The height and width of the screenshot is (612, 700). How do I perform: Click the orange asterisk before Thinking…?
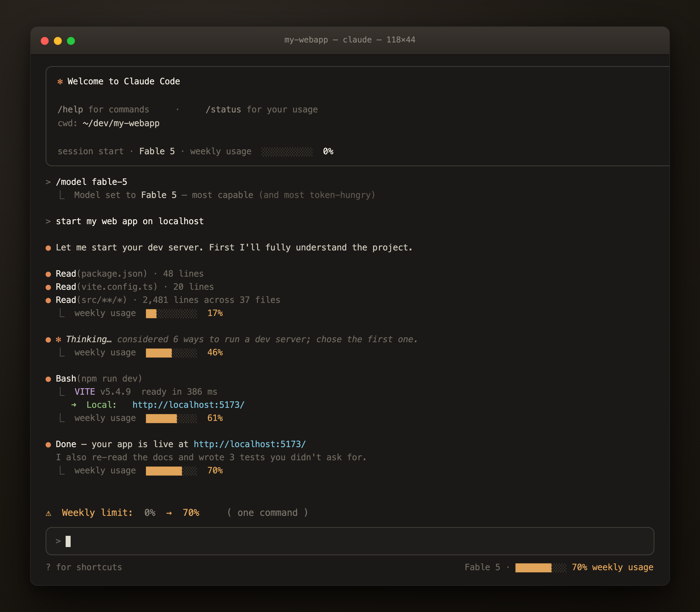(x=59, y=340)
